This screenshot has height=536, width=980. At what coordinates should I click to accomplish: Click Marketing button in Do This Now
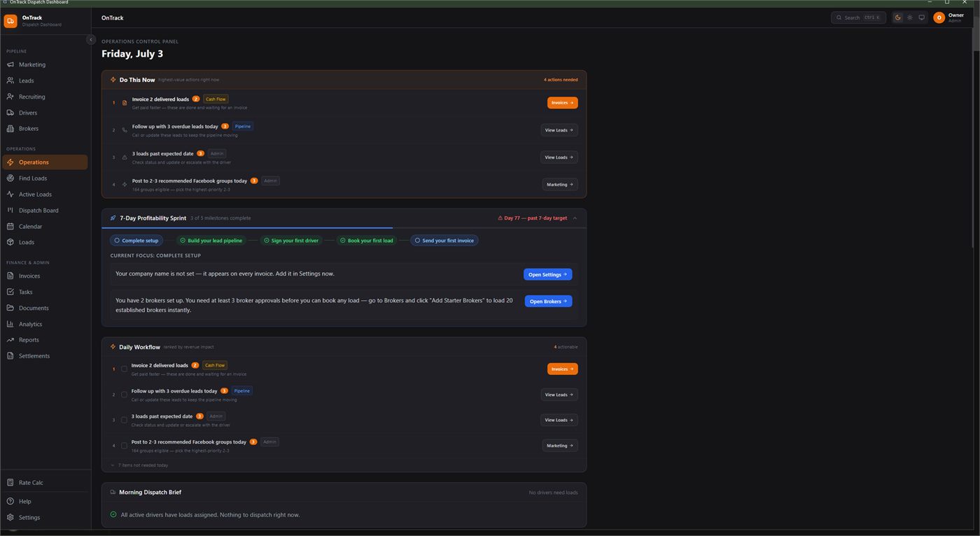pos(560,185)
